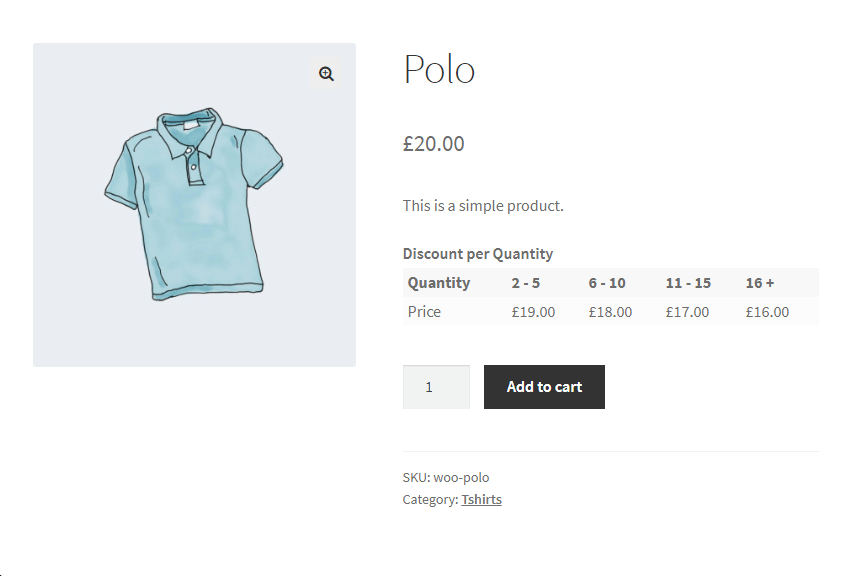Click the magnifier zoom icon on product image
Screen dimensions: 849x576
(x=326, y=74)
